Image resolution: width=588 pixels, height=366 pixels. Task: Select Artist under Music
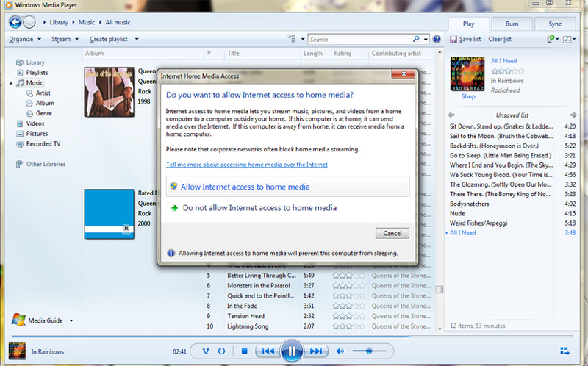pos(43,93)
